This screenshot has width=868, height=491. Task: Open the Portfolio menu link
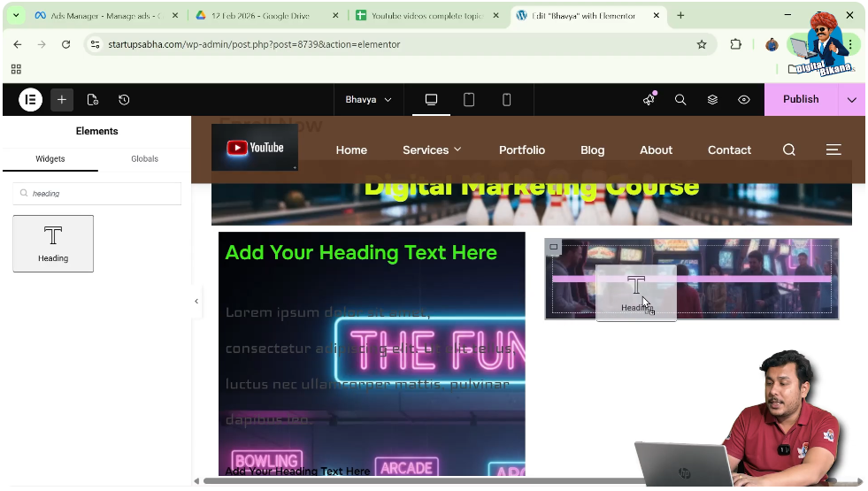pos(522,150)
